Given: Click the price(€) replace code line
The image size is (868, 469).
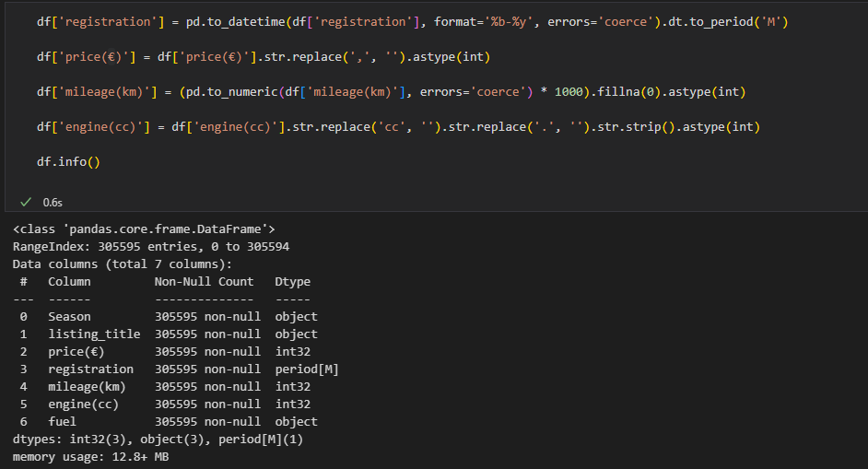Looking at the screenshot, I should (x=264, y=57).
